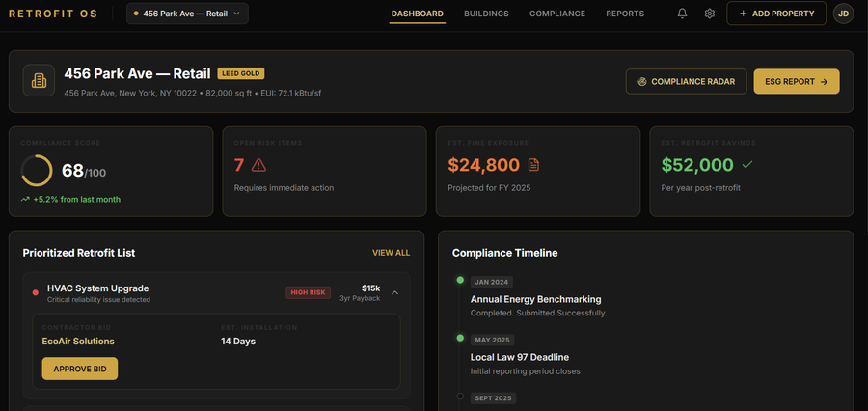The width and height of the screenshot is (868, 411).
Task: Open the Compliance tab
Action: click(556, 14)
